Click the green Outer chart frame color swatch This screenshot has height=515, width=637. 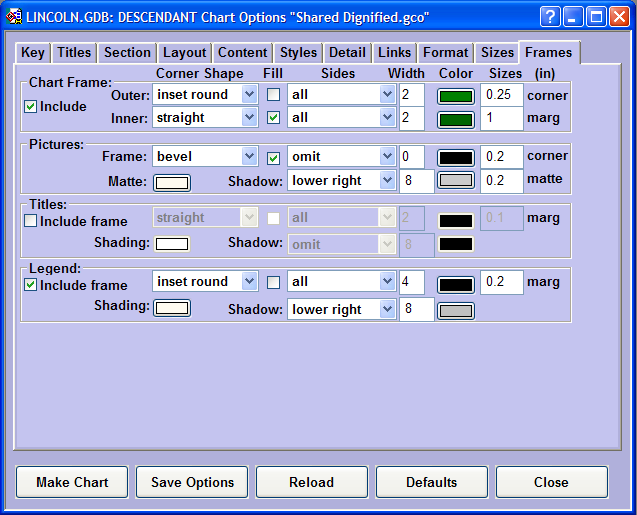tap(456, 95)
